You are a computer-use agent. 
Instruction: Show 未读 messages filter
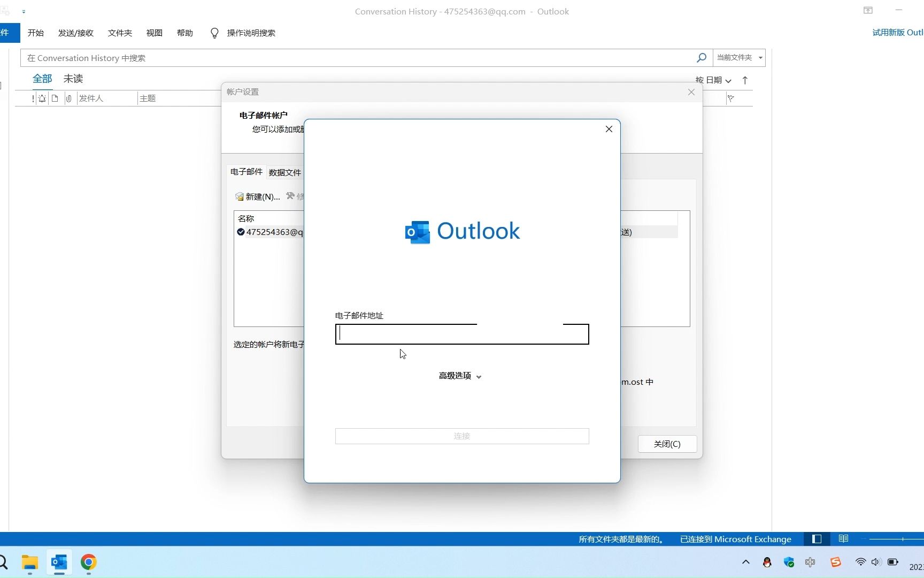tap(73, 79)
